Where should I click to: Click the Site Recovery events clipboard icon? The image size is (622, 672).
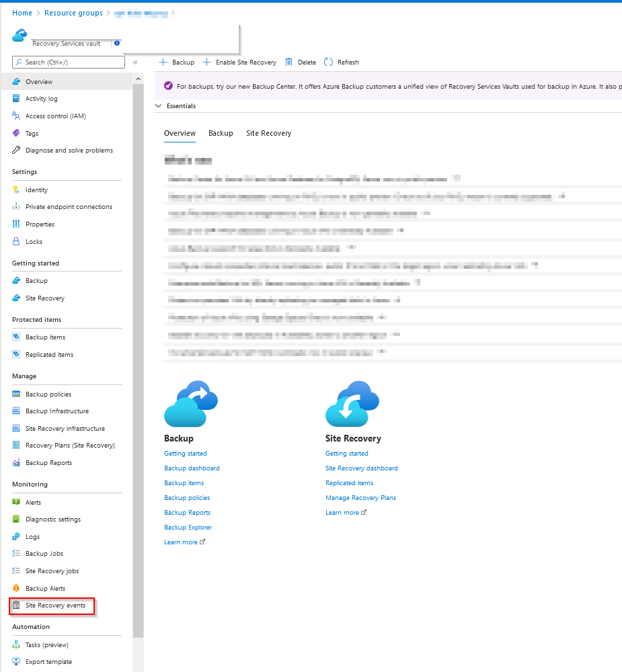click(x=16, y=605)
